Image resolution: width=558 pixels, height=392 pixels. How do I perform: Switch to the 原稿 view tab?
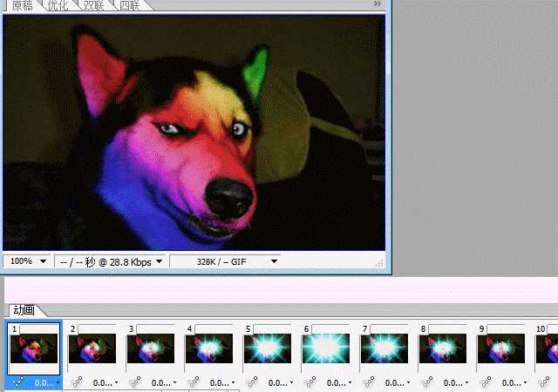click(22, 5)
